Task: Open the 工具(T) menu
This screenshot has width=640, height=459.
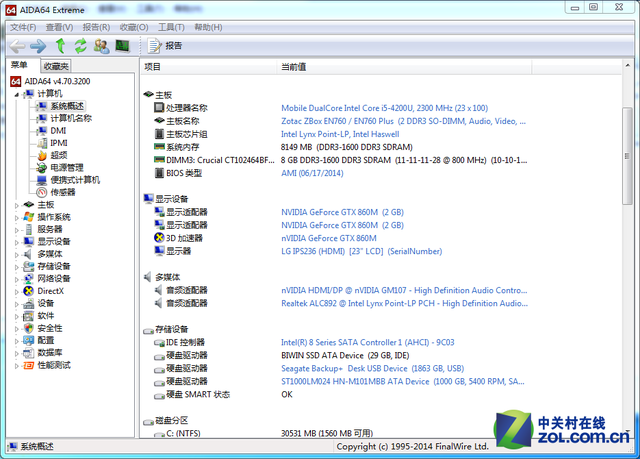Action: pyautogui.click(x=171, y=27)
